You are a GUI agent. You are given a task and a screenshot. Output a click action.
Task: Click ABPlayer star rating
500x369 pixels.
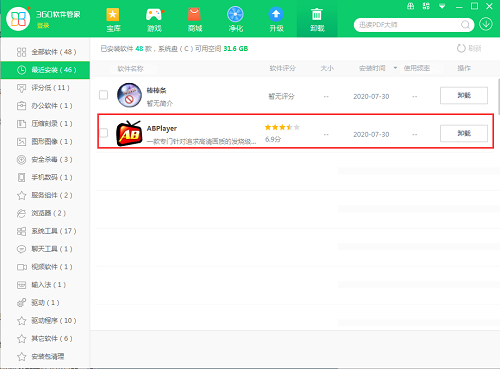coord(282,127)
